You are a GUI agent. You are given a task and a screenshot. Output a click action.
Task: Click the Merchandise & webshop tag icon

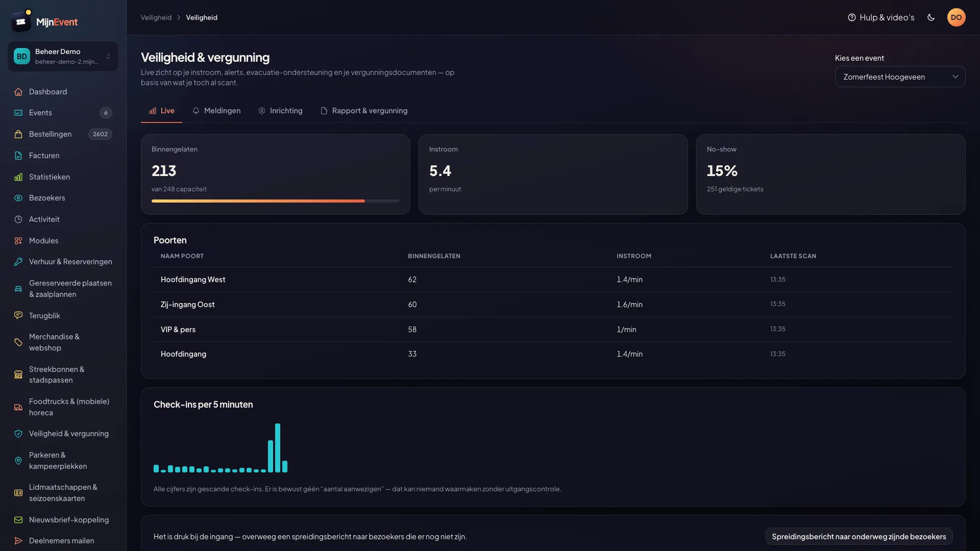coord(18,342)
